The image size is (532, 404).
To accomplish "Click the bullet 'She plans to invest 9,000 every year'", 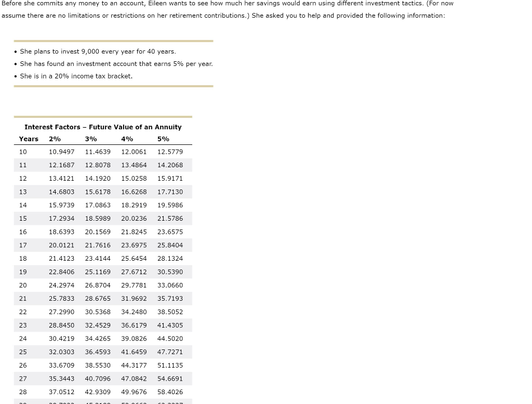I will pos(95,51).
